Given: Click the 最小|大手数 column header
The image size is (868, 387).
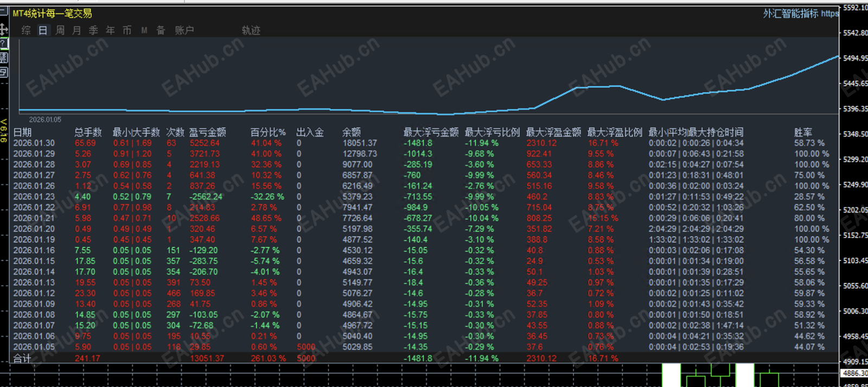Looking at the screenshot, I should 136,132.
